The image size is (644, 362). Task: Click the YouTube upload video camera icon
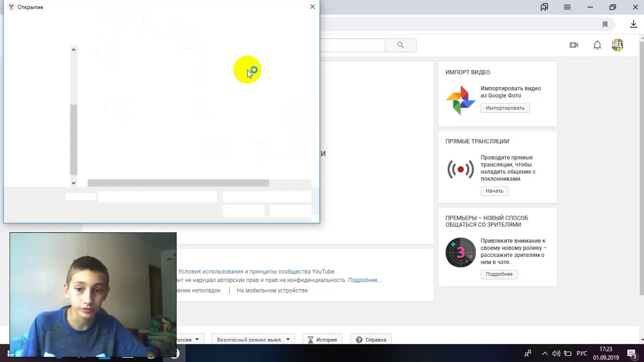click(574, 45)
